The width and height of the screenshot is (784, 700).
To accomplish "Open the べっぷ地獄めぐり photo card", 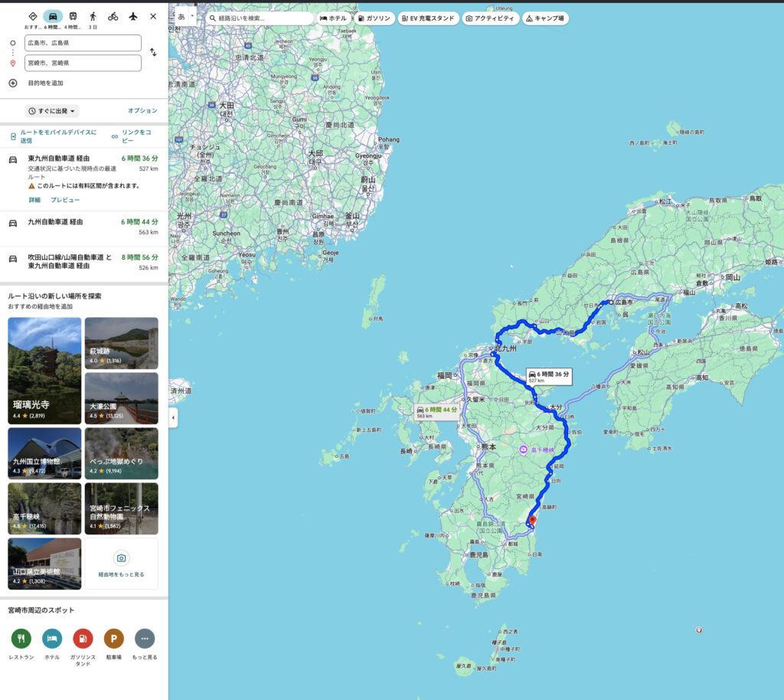I will pos(122,453).
